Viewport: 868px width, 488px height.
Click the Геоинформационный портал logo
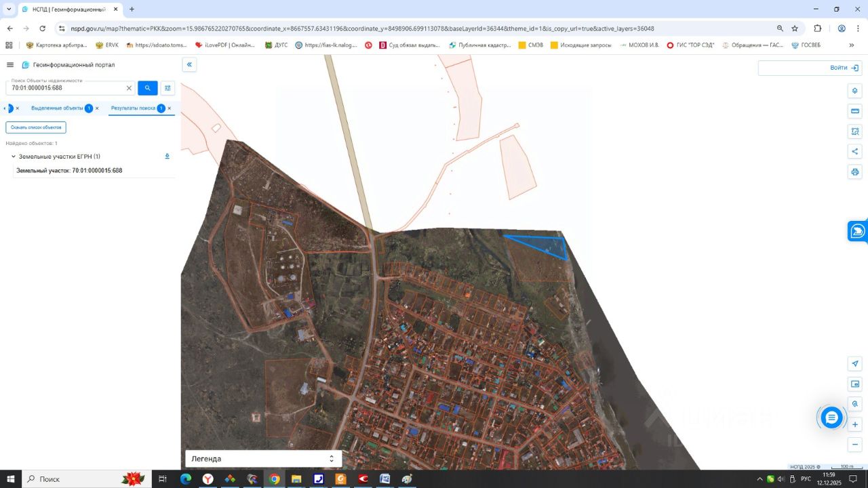(68, 65)
